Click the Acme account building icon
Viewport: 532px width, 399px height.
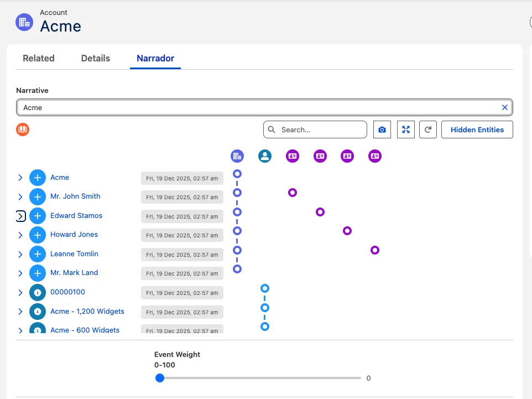click(24, 22)
